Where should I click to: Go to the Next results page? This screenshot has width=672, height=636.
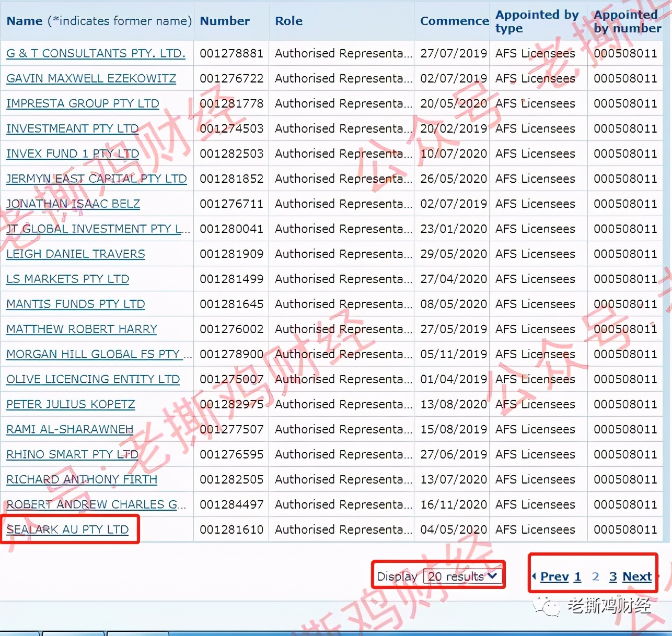(x=637, y=576)
